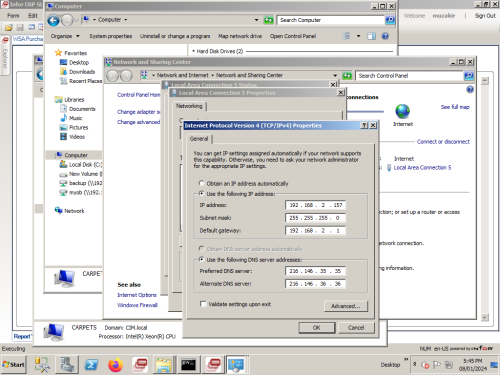500x375 pixels.
Task: Click Open Control Panel in toolbar
Action: coord(293,36)
